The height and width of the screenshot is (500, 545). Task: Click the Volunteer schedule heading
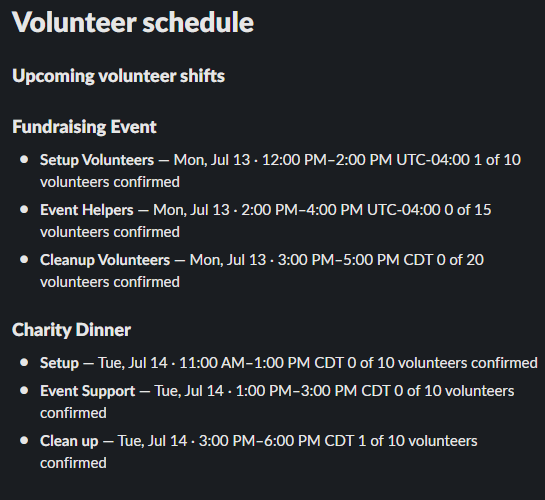[133, 23]
